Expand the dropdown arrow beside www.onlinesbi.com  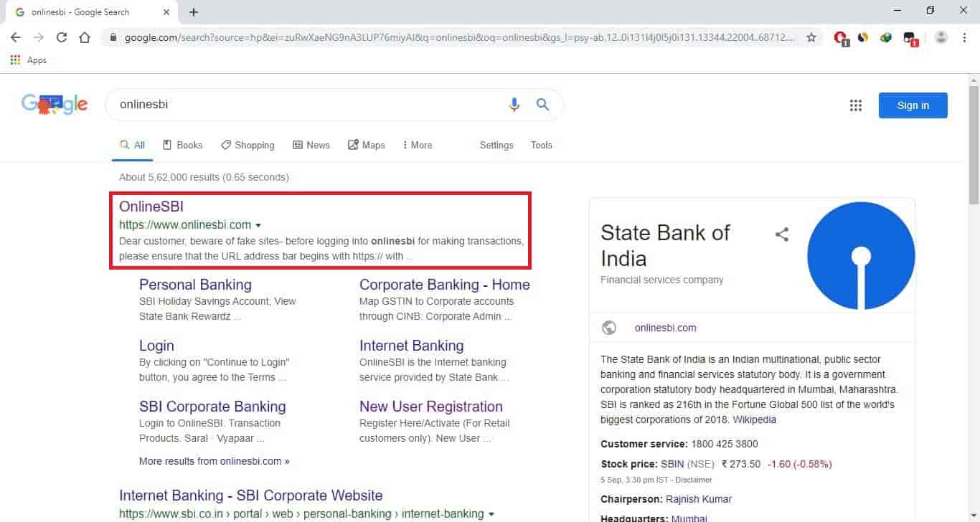pos(258,225)
